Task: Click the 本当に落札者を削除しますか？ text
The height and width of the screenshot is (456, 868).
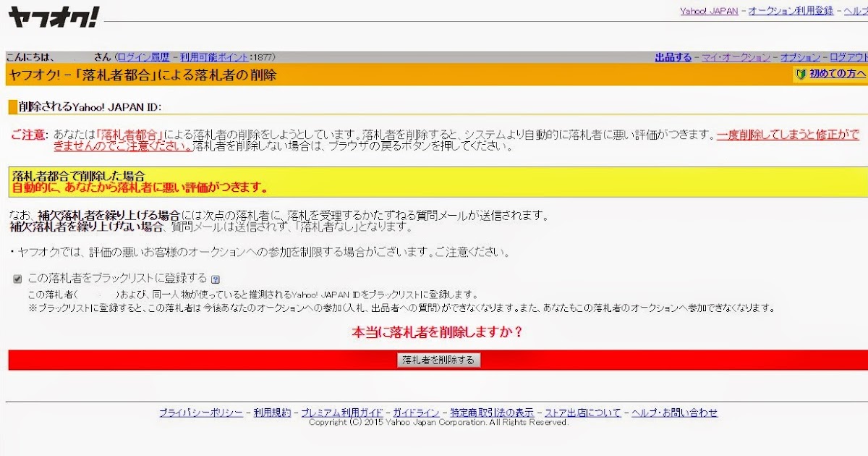Action: tap(437, 333)
